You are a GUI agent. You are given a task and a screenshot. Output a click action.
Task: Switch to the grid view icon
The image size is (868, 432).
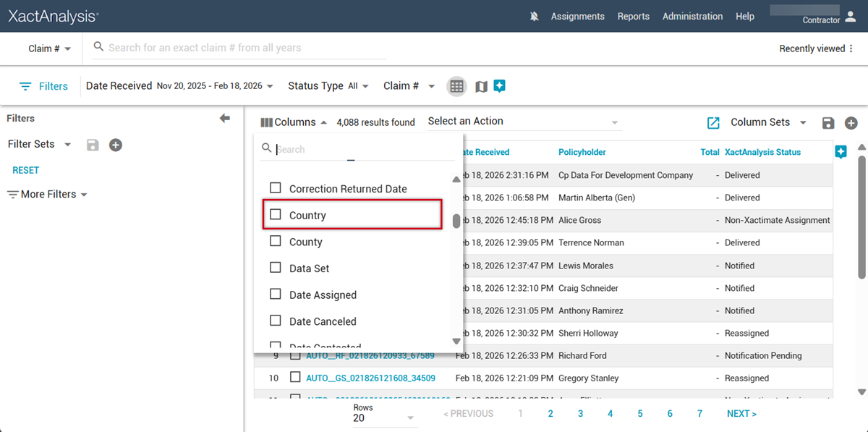click(x=456, y=86)
